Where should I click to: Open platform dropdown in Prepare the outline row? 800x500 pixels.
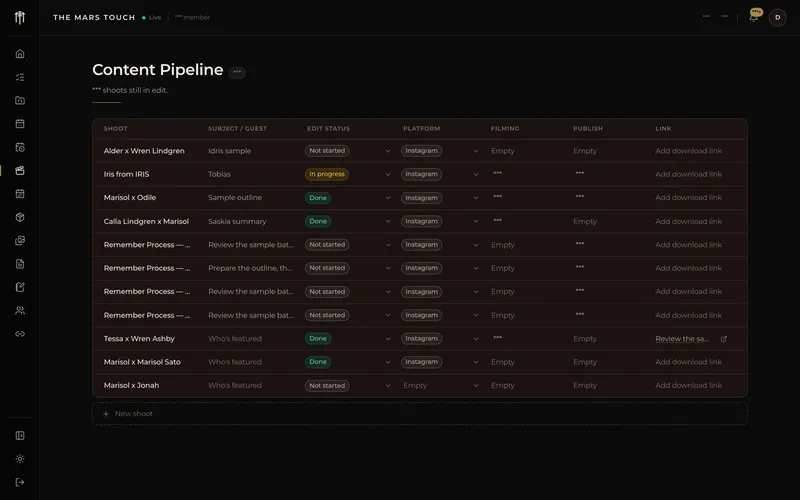click(x=476, y=268)
